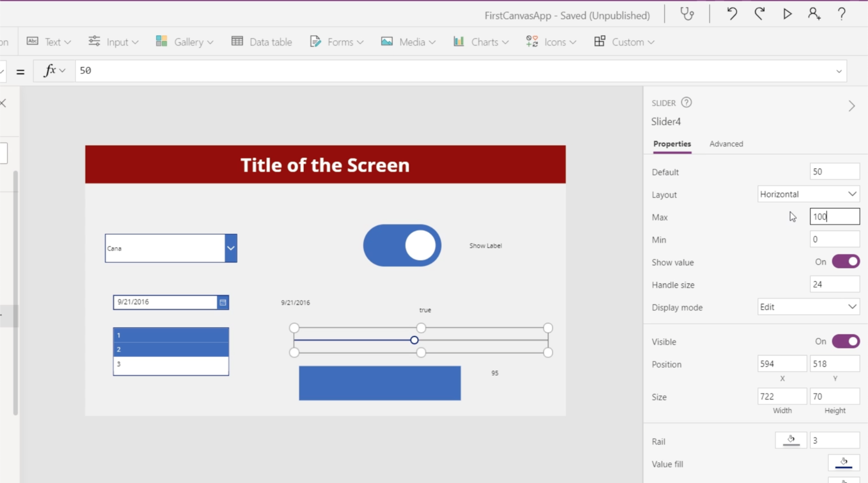Toggle the Visible switch
Viewport: 868px width, 483px height.
point(846,341)
